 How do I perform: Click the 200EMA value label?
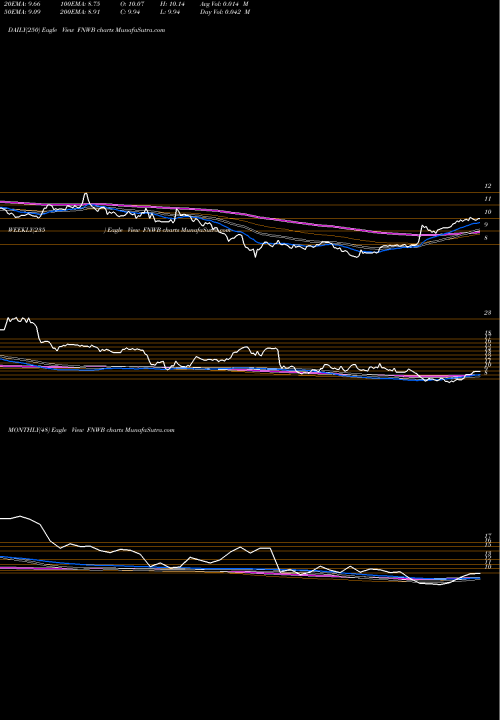pos(79,12)
